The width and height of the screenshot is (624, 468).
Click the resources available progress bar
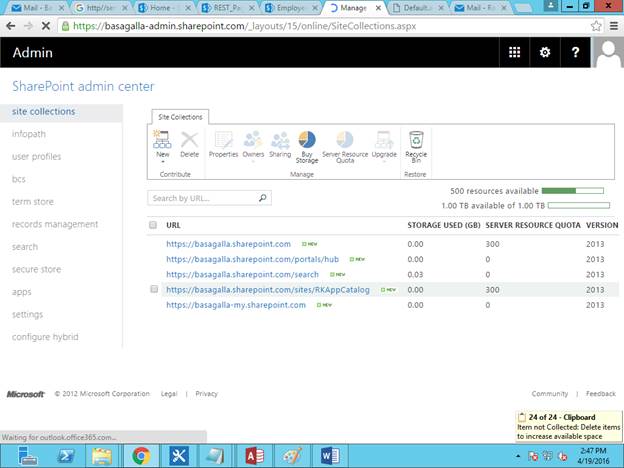click(573, 191)
